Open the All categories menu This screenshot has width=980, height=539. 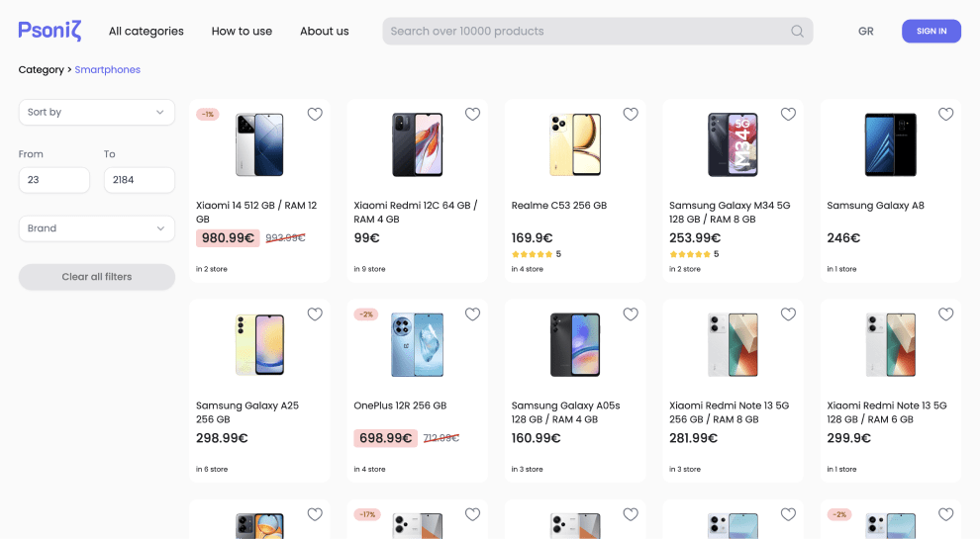point(147,32)
